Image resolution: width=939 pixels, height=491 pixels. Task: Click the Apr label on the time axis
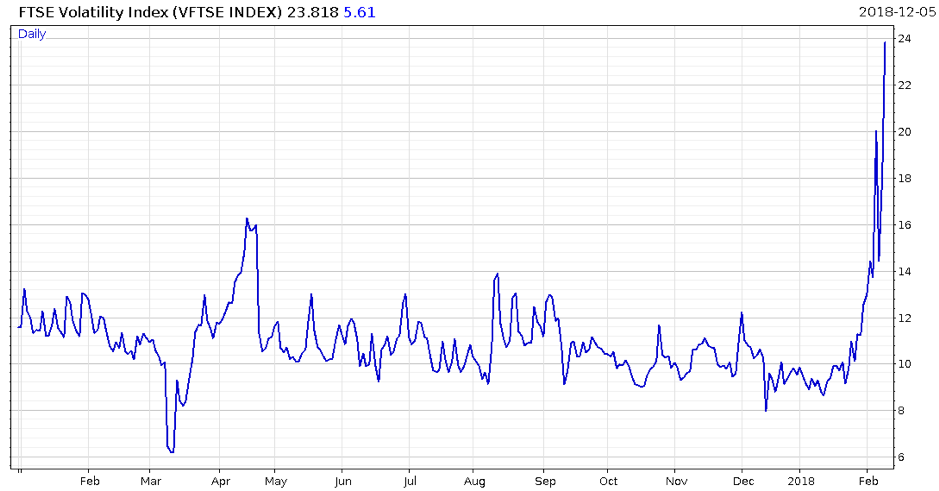click(219, 479)
